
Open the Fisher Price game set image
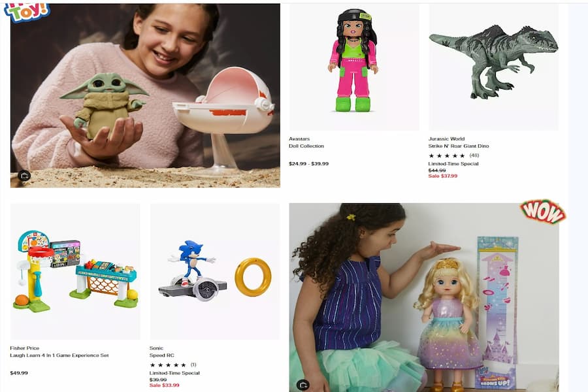[x=75, y=272]
